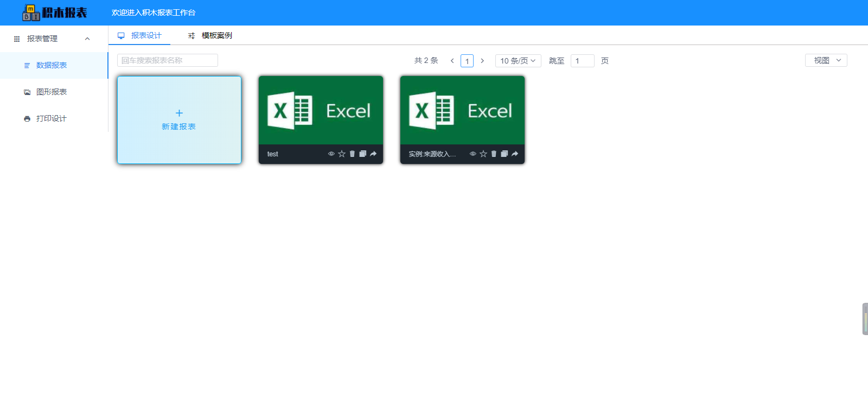Preview the test report via eye icon
This screenshot has height=411, width=868.
click(x=331, y=154)
